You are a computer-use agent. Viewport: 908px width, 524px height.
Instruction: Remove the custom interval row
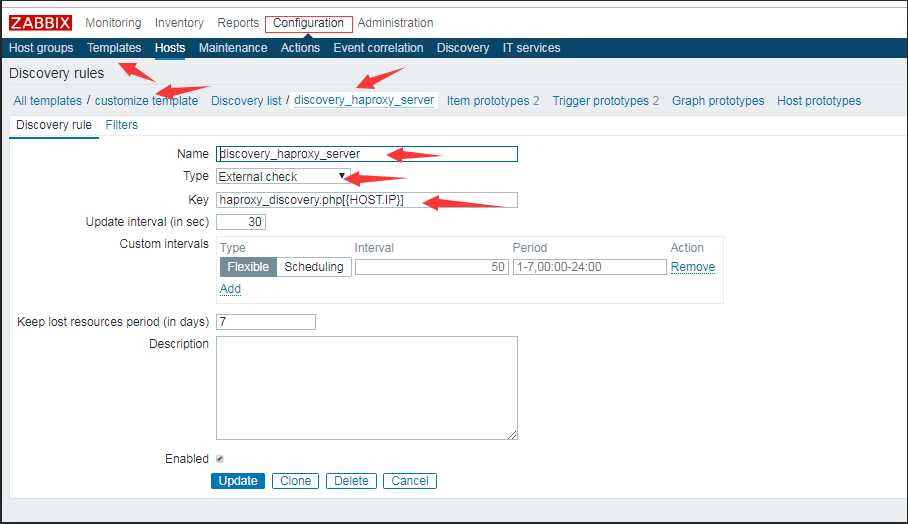pos(693,267)
